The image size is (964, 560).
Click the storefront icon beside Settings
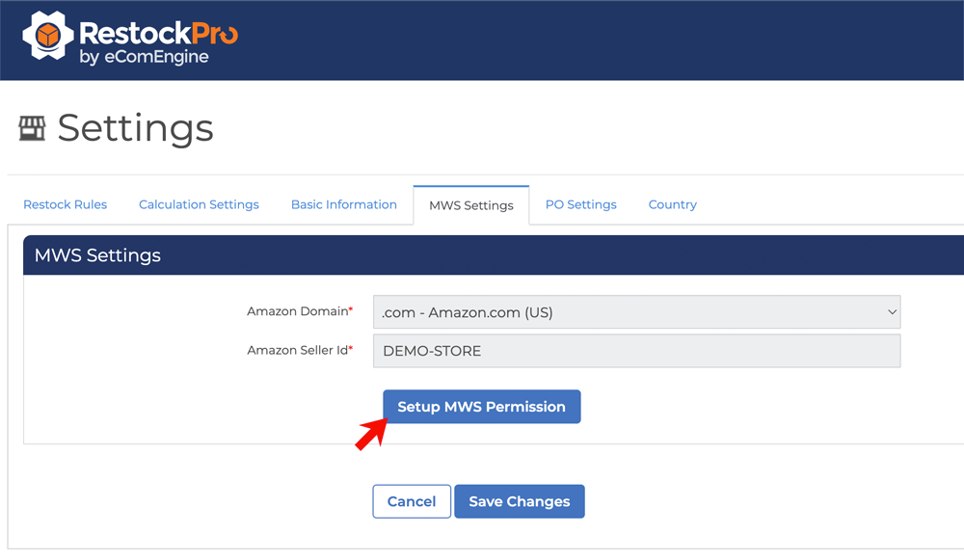[32, 128]
